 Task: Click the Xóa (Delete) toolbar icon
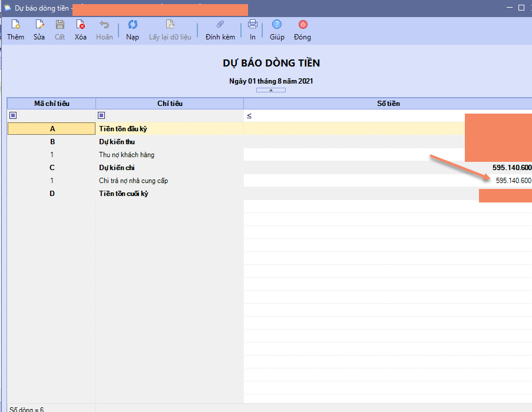[81, 25]
